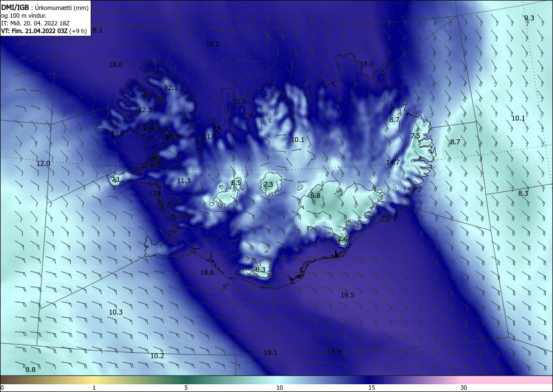This screenshot has height=392, width=553.
Task: Click the legend tick labeled 15
Action: (x=372, y=388)
